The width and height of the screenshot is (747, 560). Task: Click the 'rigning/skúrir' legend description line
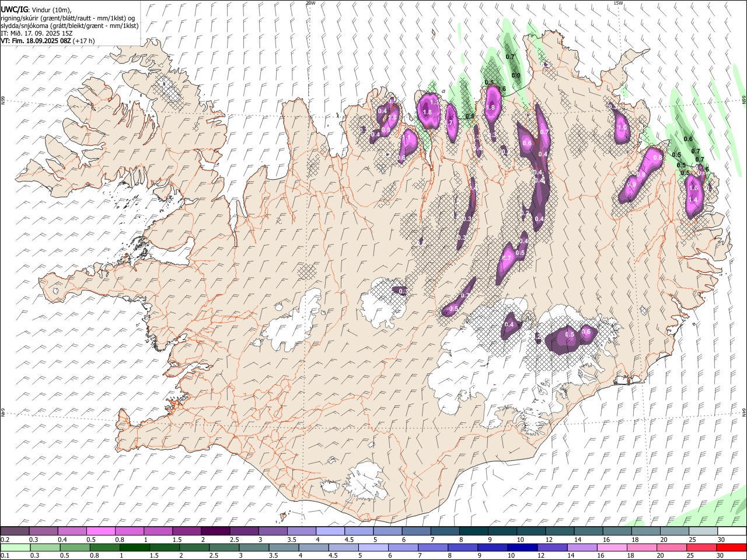point(69,17)
